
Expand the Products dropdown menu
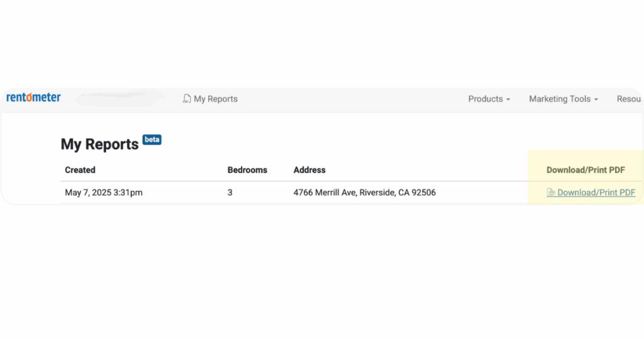pyautogui.click(x=489, y=99)
